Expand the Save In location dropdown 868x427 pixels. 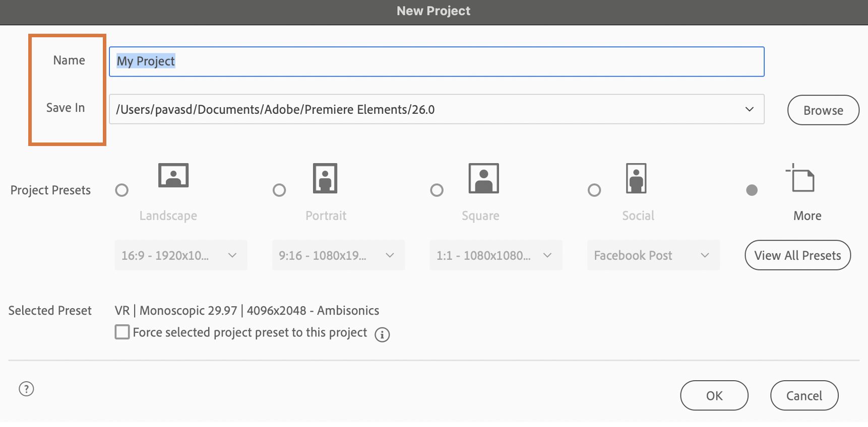tap(750, 109)
